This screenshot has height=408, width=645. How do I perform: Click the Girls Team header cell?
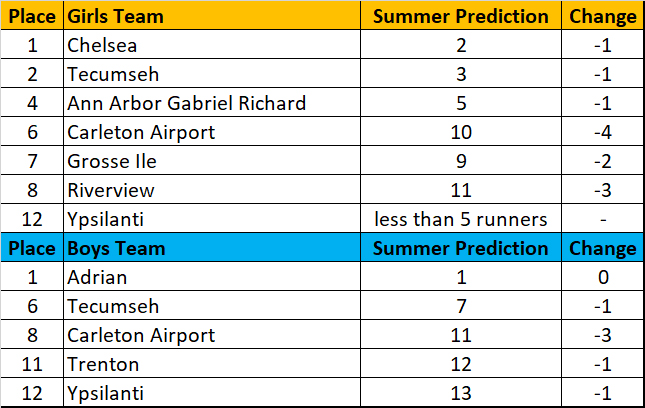[210, 17]
